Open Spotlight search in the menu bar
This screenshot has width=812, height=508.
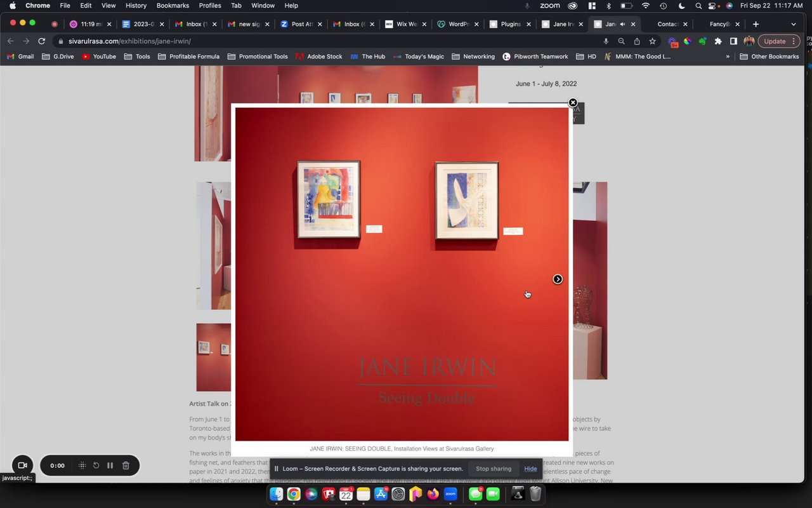click(698, 6)
